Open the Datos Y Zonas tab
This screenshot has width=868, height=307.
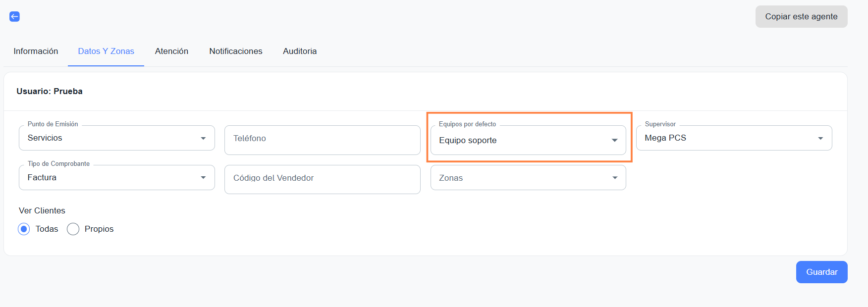click(106, 51)
